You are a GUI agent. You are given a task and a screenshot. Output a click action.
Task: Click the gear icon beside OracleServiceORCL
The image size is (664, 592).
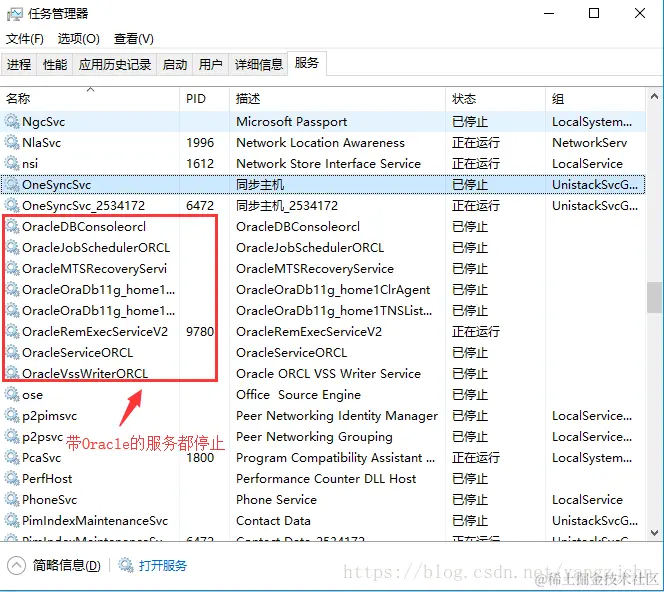[12, 352]
